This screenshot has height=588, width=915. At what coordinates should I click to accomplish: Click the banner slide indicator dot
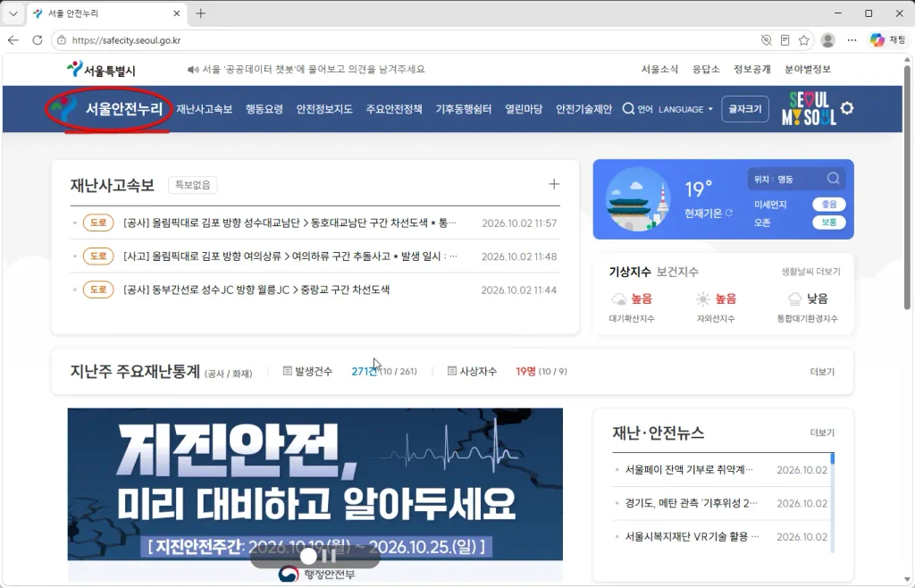click(x=308, y=557)
